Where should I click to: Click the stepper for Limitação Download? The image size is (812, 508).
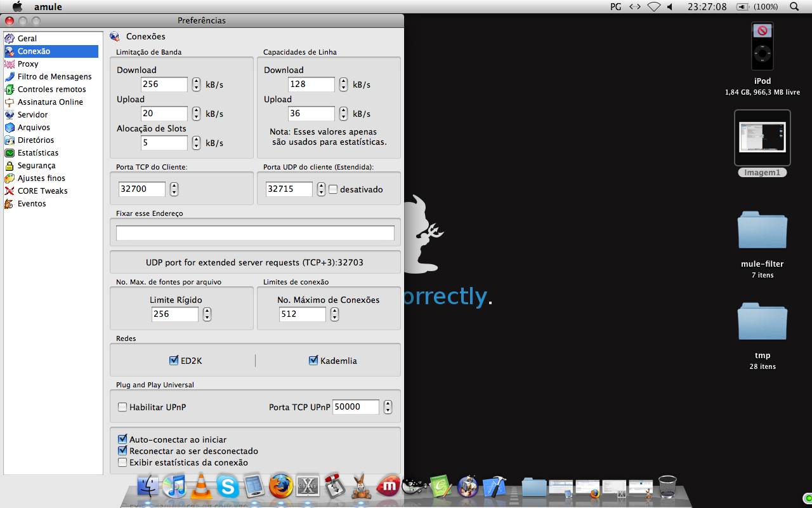point(197,84)
